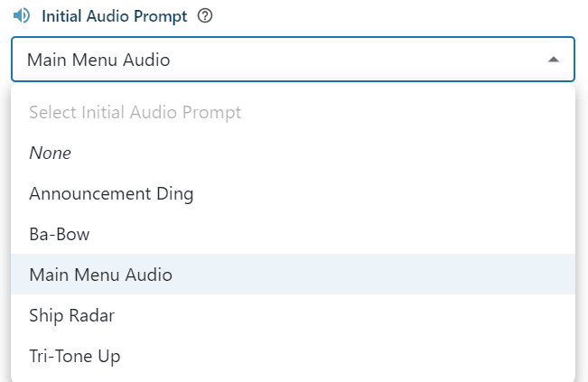Switch the initial prompt to Ship Radar
This screenshot has height=382, width=588.
pos(71,315)
